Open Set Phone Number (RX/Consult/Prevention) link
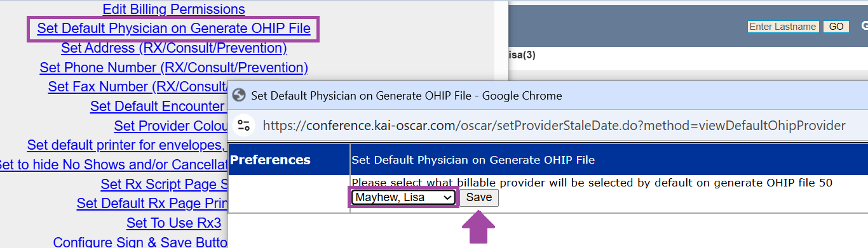Viewport: 868px width, 248px height. tap(174, 67)
